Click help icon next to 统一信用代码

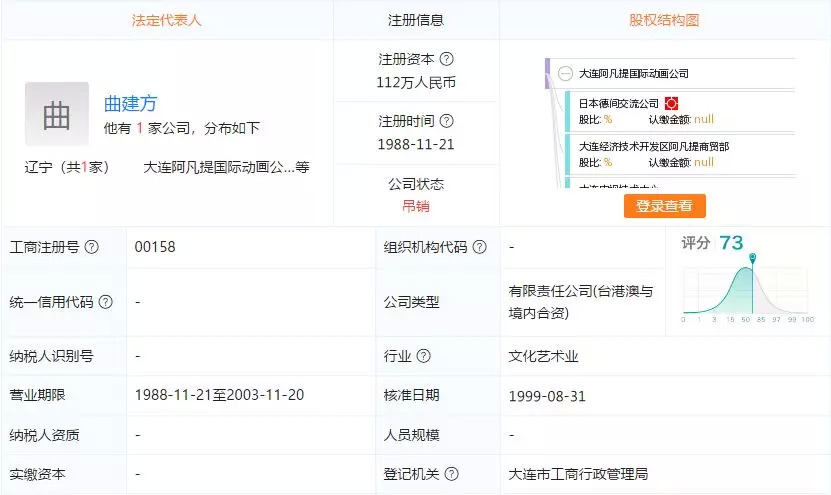click(106, 302)
